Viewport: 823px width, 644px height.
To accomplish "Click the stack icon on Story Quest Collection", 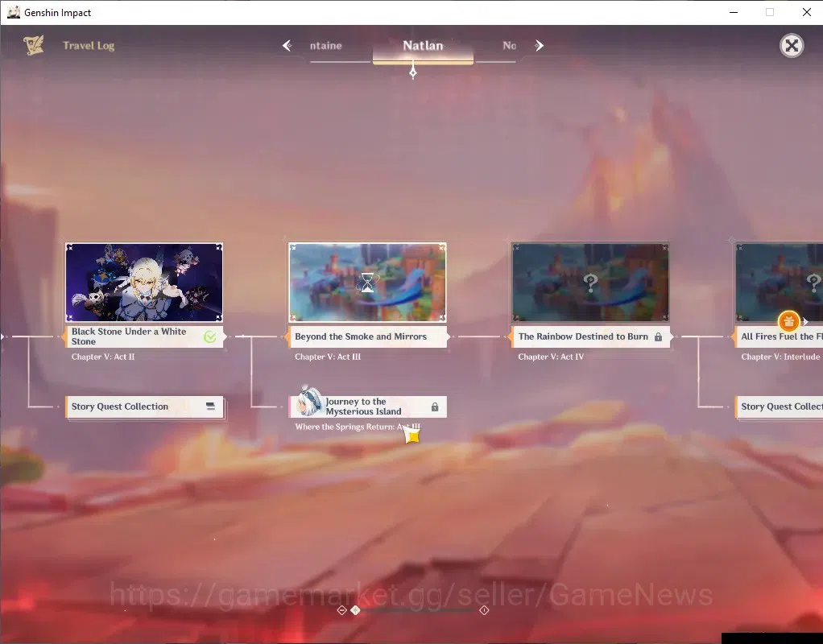I will pyautogui.click(x=210, y=407).
